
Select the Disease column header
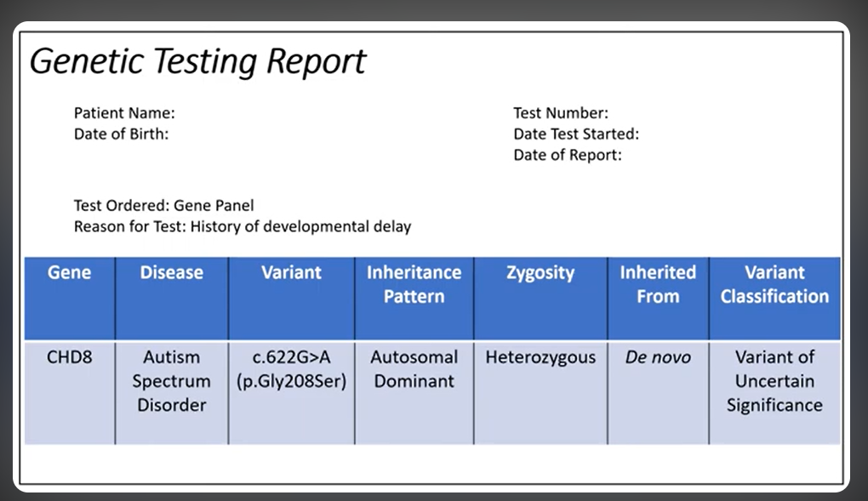(x=171, y=272)
